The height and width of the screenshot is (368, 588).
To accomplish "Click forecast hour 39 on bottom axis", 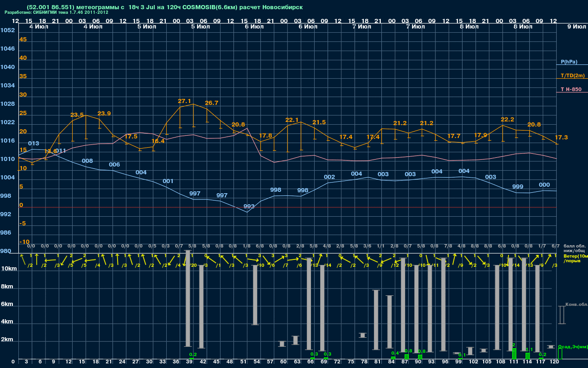I will [189, 362].
